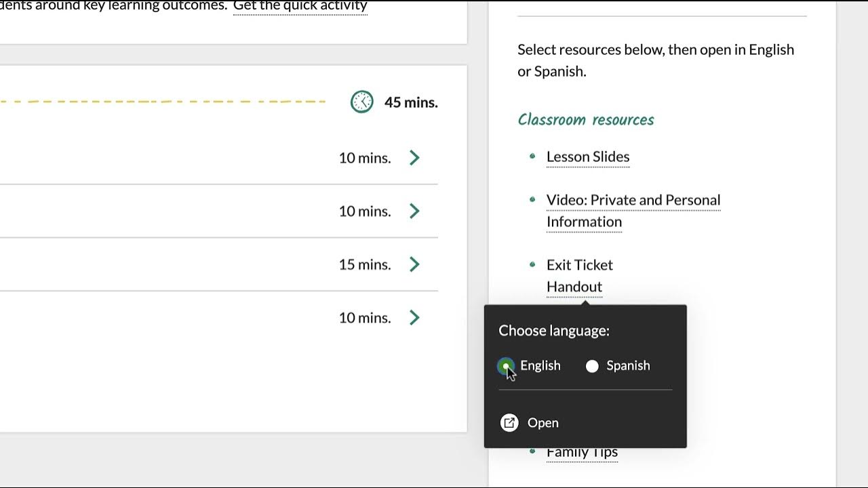Image resolution: width=868 pixels, height=488 pixels.
Task: Expand the last 10 mins. activity chevron
Action: tap(414, 318)
